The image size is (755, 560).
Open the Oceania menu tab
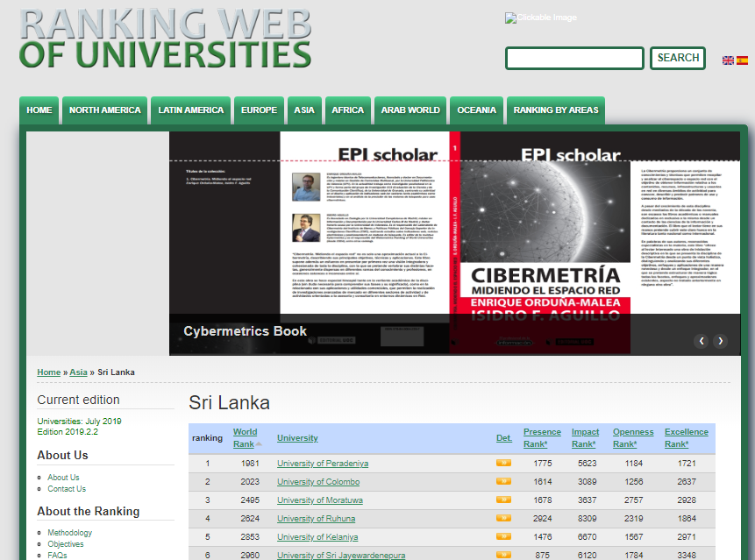(x=477, y=110)
